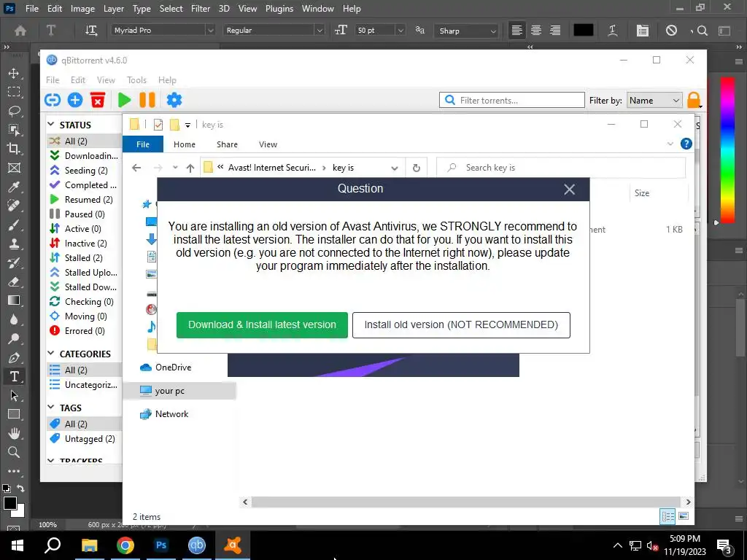This screenshot has width=747, height=560.
Task: Open the 50 pt font size dropdown
Action: [400, 30]
